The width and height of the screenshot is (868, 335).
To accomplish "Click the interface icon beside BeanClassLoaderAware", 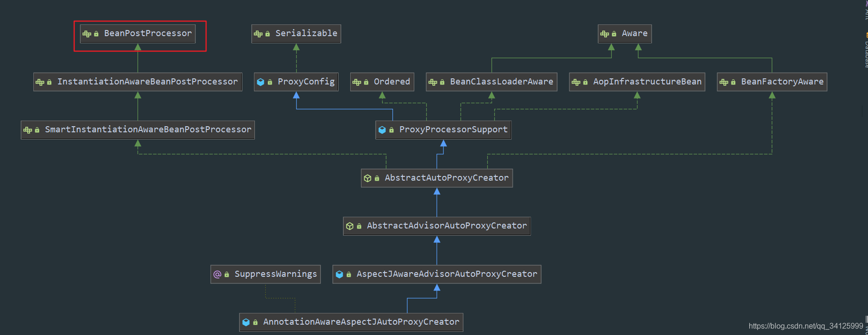I will [433, 82].
